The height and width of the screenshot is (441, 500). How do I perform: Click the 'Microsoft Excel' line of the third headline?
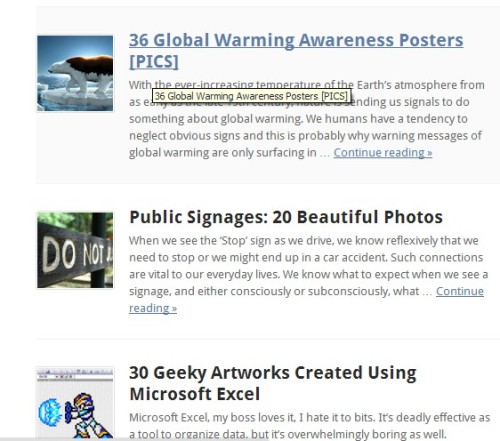tap(195, 394)
